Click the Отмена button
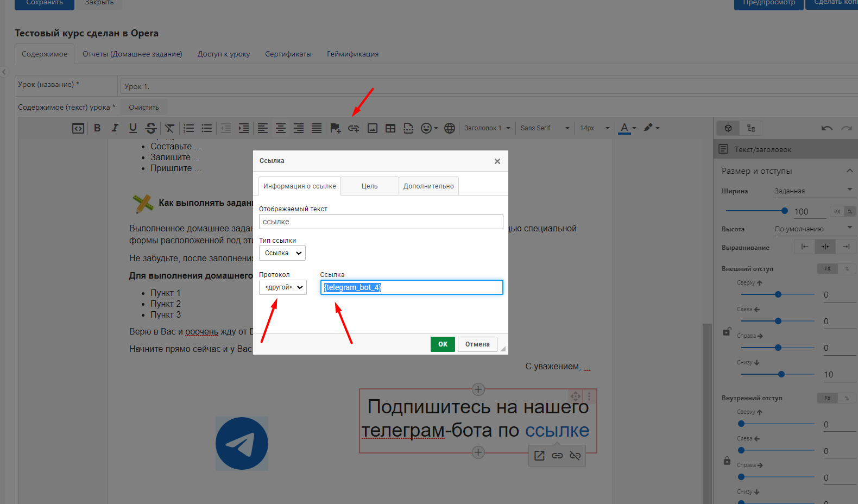The width and height of the screenshot is (858, 504). coord(477,344)
